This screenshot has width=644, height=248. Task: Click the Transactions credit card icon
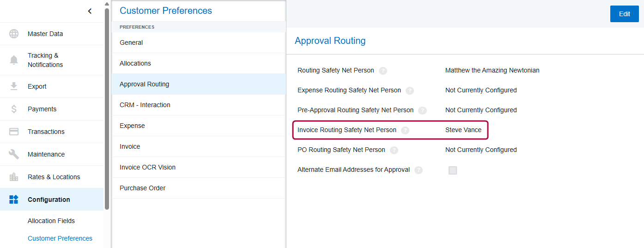point(14,132)
